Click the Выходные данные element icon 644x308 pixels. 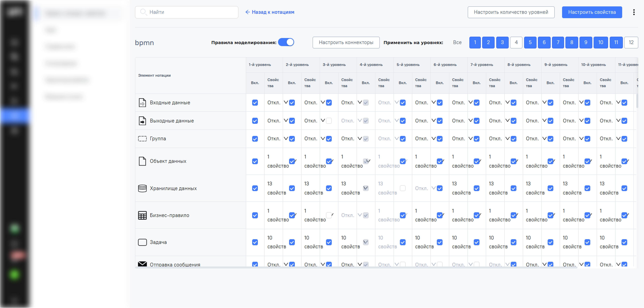point(142,121)
